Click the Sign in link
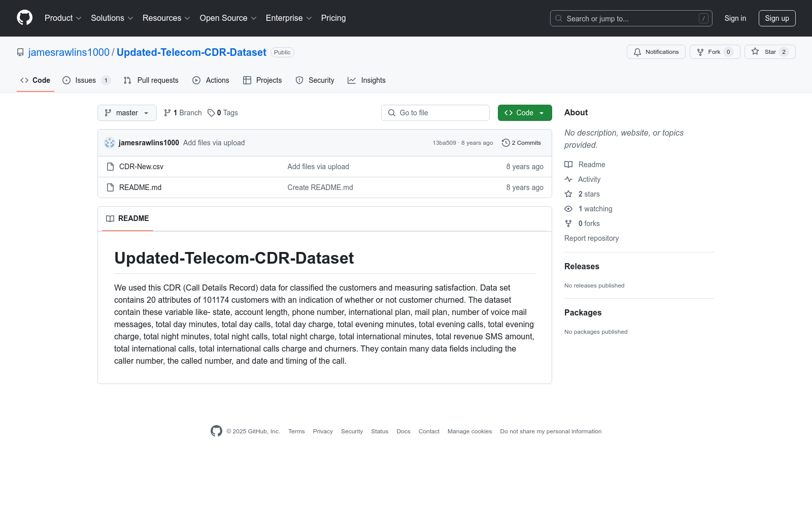This screenshot has height=508, width=812. (x=735, y=18)
